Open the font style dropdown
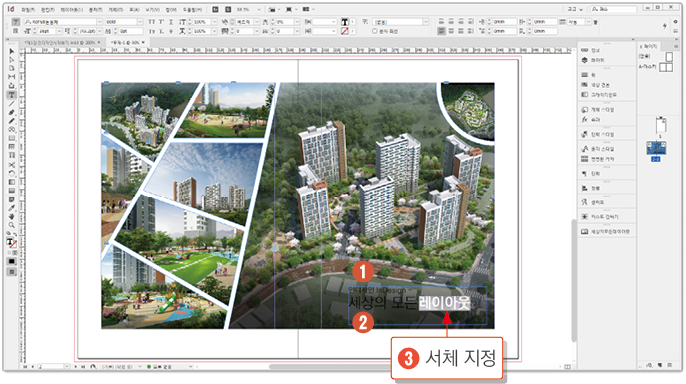The height and width of the screenshot is (384, 686). [x=140, y=21]
